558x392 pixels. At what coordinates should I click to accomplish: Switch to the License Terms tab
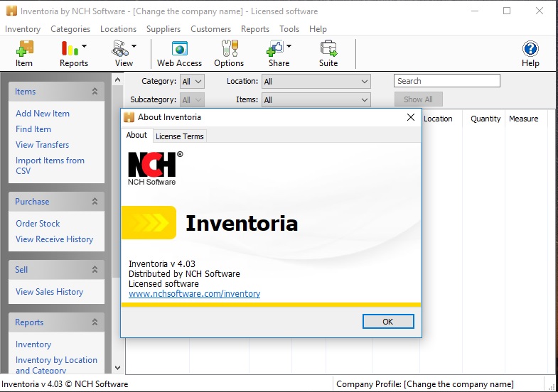[180, 136]
